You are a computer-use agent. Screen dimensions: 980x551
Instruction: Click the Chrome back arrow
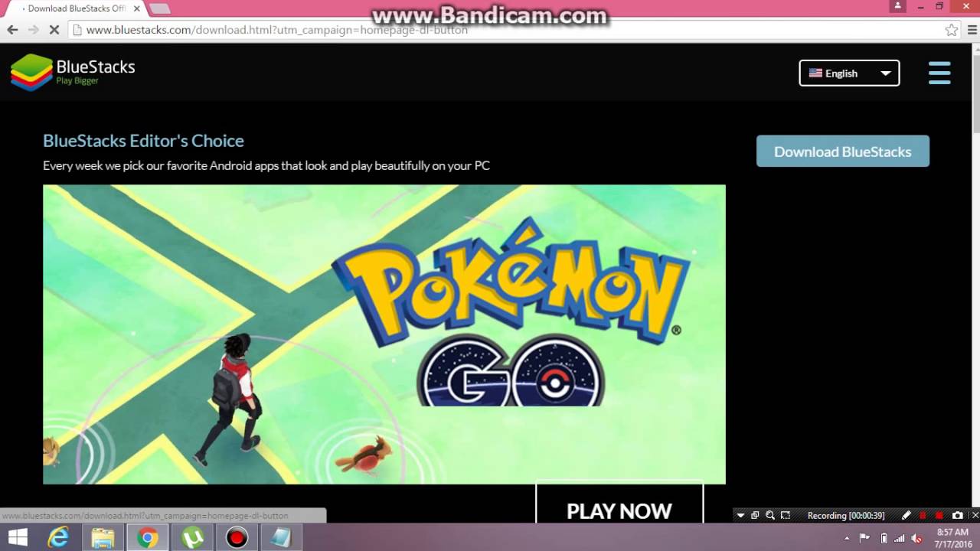tap(12, 30)
